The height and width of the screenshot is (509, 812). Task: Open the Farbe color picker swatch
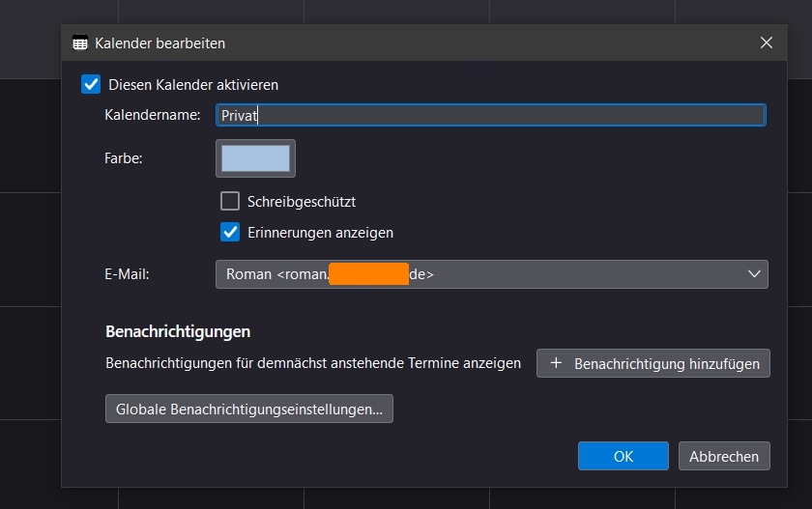[255, 158]
